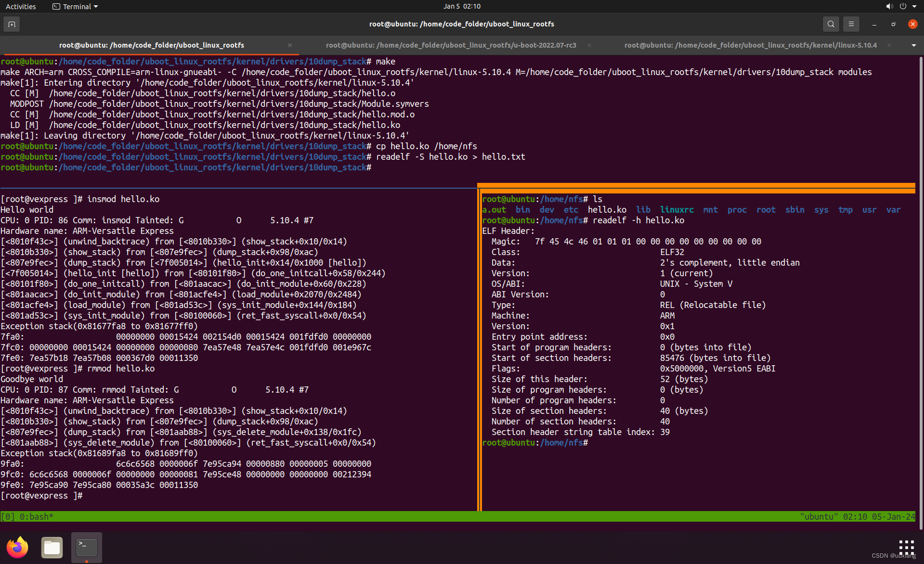Click the 'ELF Header:' line
Screen dimensions: 924x564
pyautogui.click(x=508, y=231)
